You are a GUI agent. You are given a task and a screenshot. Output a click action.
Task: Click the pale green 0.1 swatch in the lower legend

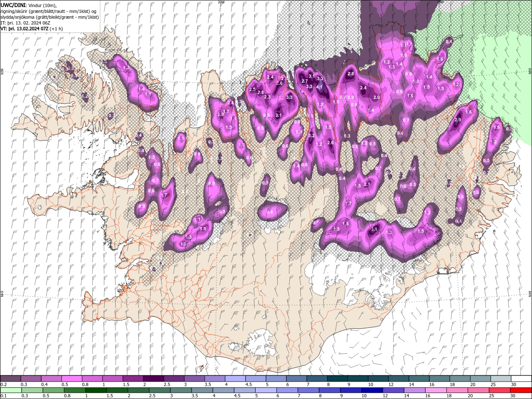click(11, 390)
